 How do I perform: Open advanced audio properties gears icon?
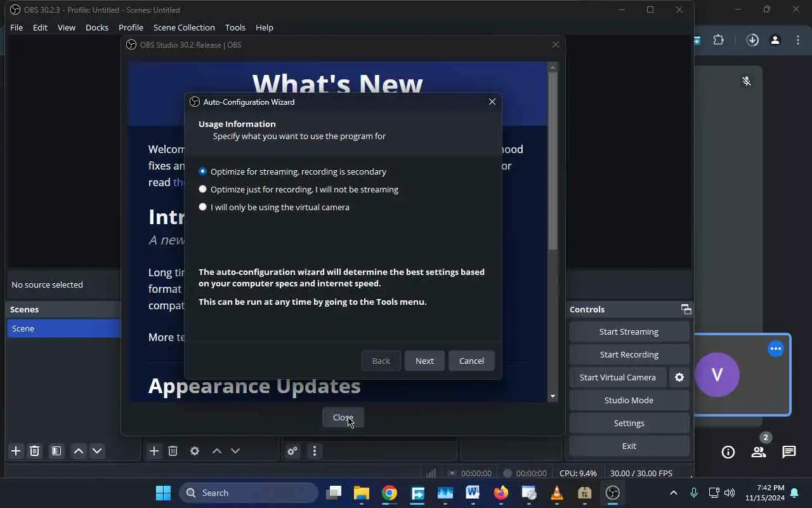(x=292, y=451)
